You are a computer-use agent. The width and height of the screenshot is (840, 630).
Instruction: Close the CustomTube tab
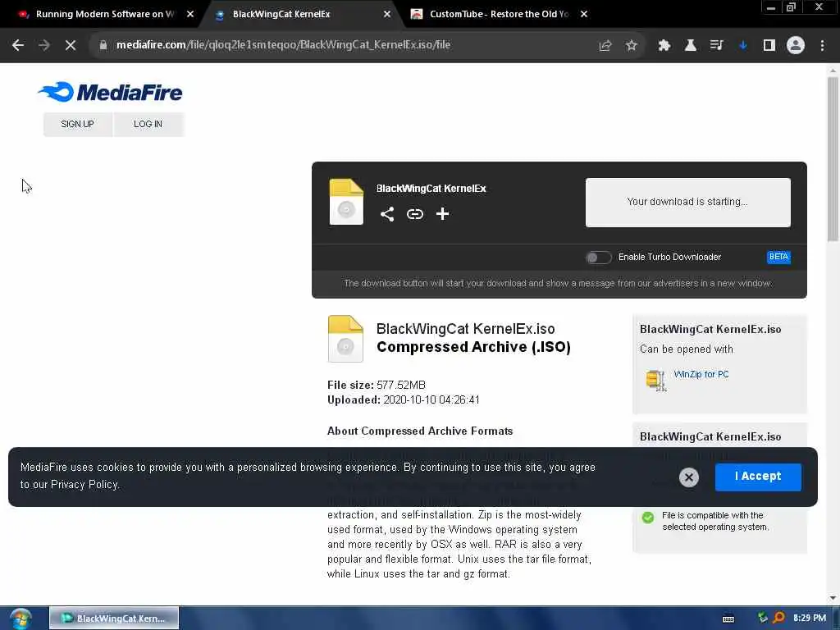(x=584, y=15)
